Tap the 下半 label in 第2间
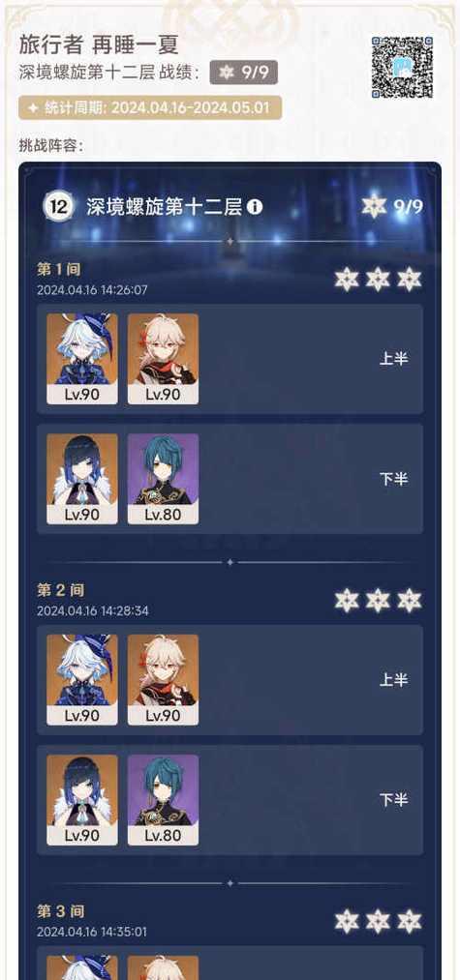Viewport: 460px width, 980px height. (x=393, y=800)
